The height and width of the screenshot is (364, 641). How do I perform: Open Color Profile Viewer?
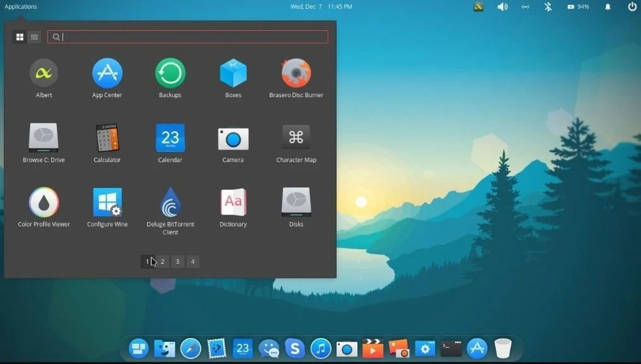coord(43,202)
